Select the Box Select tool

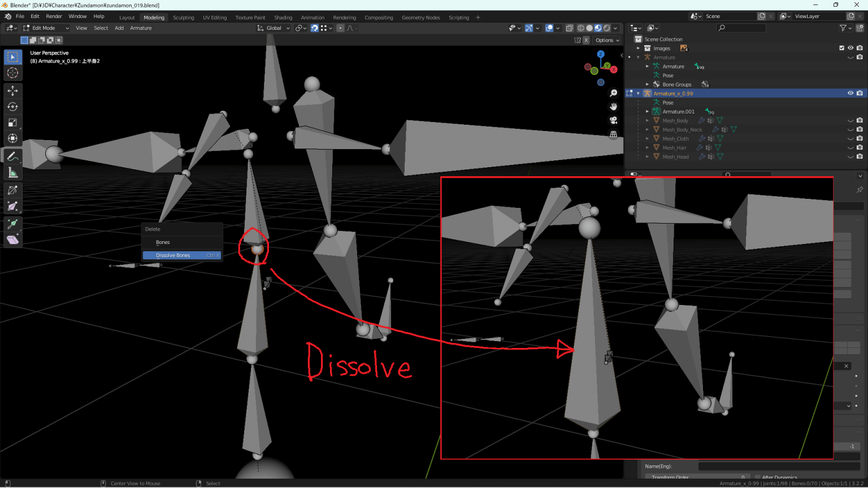pos(12,56)
